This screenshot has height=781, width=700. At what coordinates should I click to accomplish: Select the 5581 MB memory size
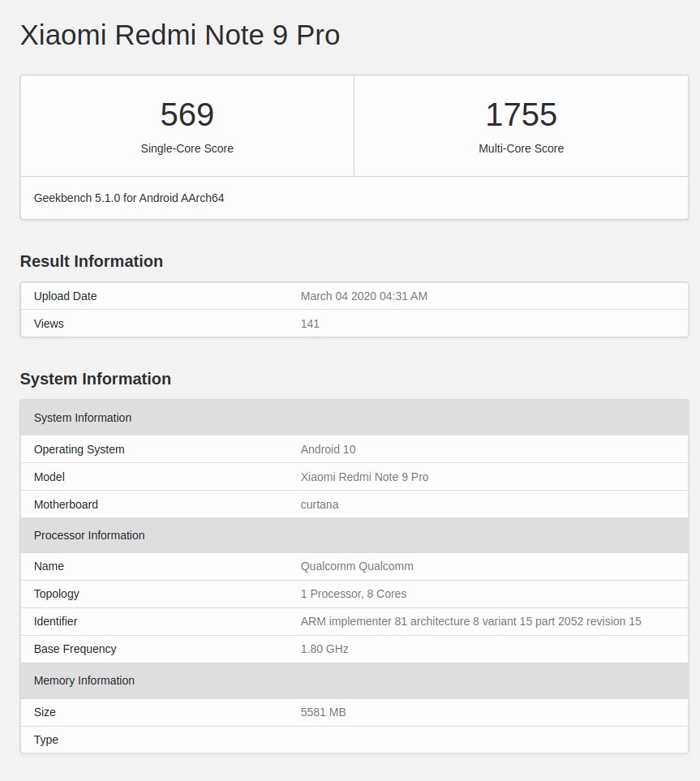pos(323,712)
